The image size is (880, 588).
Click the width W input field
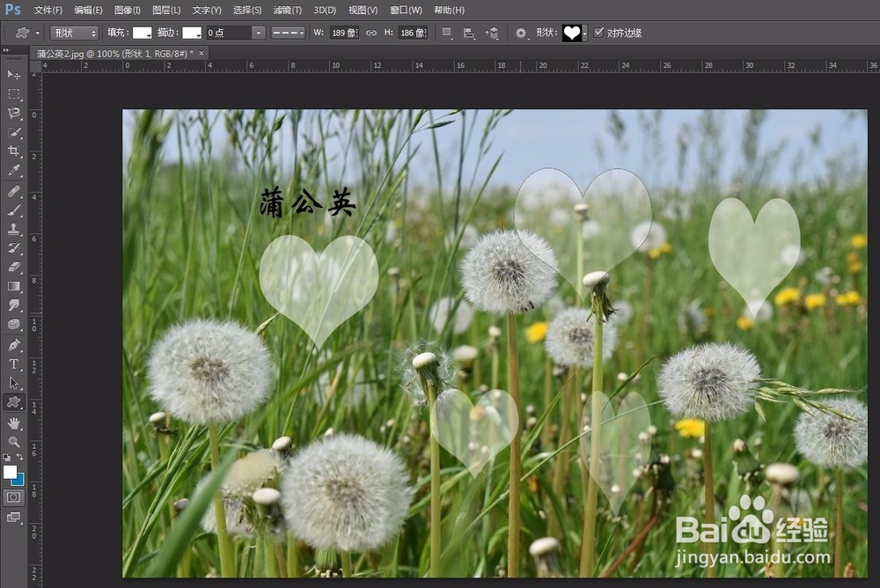point(344,33)
